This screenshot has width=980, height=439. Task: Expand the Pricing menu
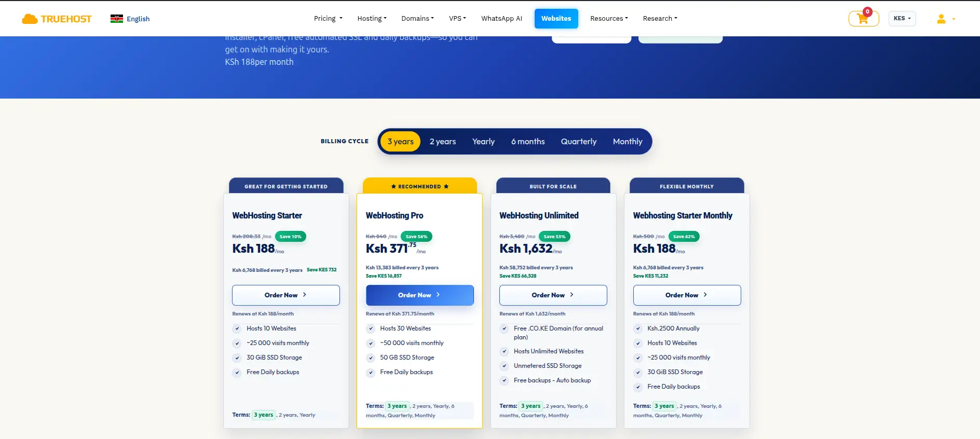(328, 19)
